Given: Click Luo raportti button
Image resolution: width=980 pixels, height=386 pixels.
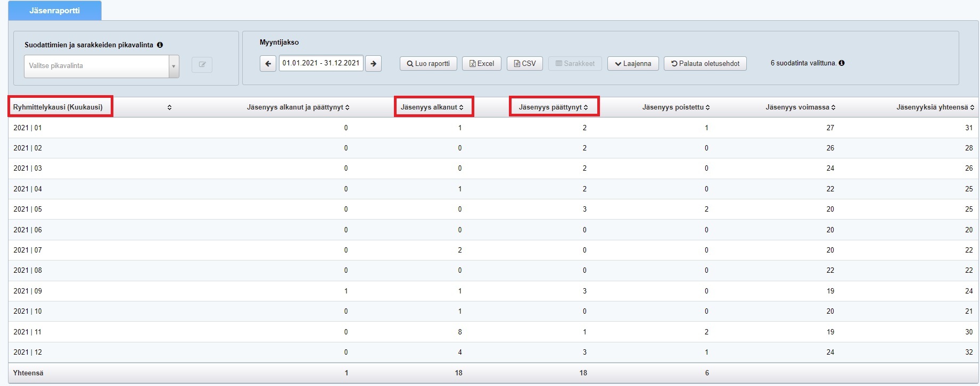Looking at the screenshot, I should 428,64.
